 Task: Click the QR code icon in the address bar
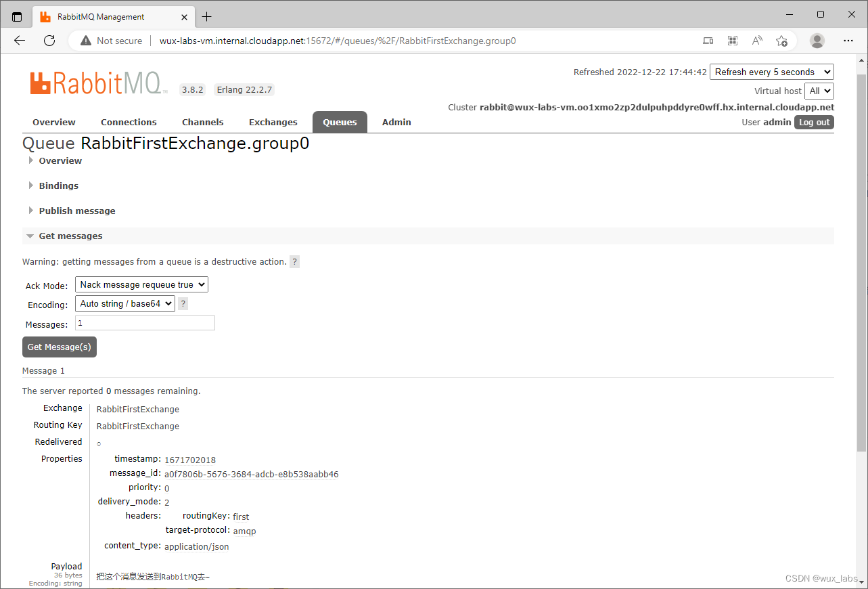[x=733, y=41]
